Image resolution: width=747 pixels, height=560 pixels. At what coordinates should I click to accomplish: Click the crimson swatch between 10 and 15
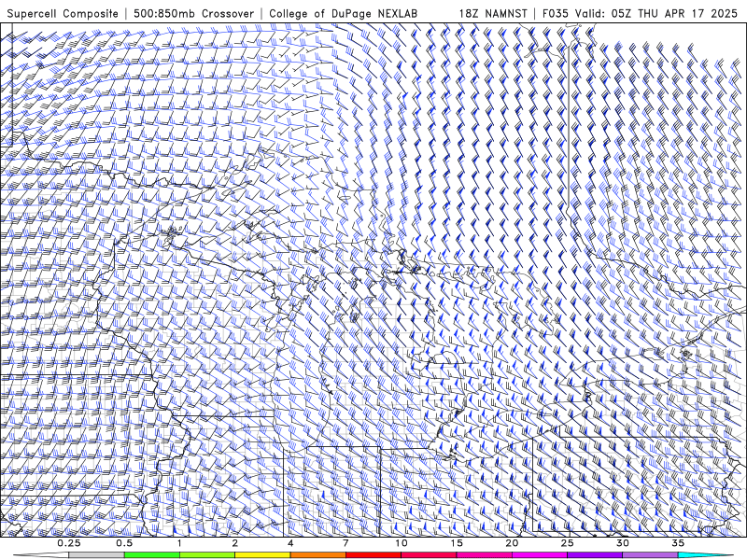point(429,555)
